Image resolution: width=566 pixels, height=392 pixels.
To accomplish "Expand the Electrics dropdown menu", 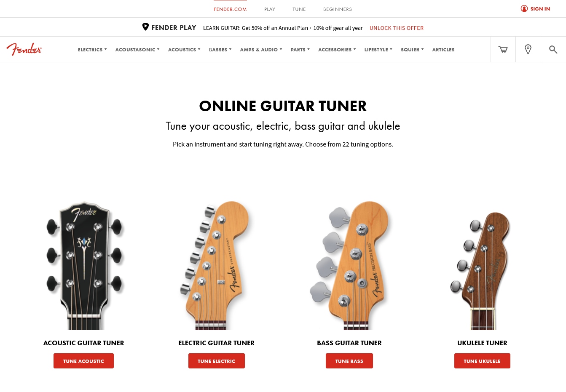I will click(x=92, y=50).
